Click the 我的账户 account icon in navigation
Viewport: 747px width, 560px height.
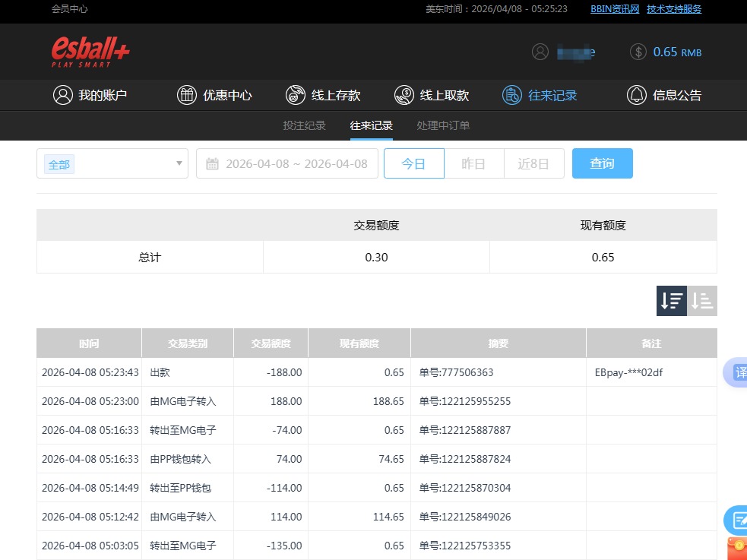tap(63, 95)
